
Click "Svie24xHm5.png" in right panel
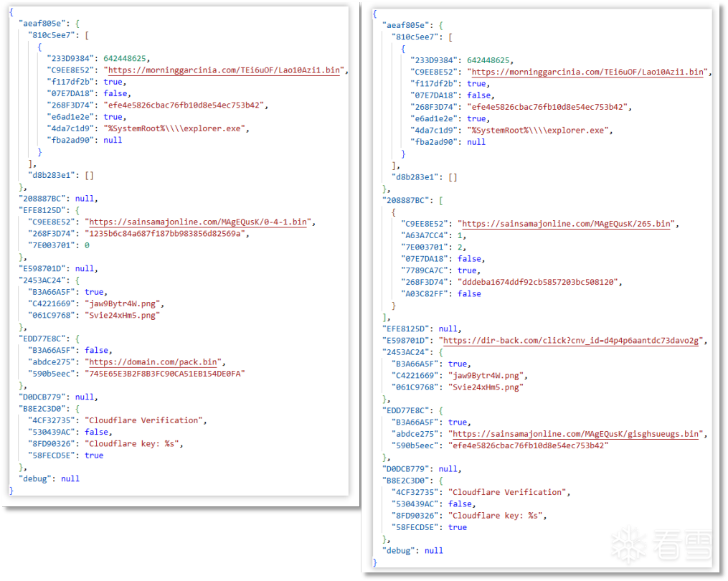[x=486, y=387]
